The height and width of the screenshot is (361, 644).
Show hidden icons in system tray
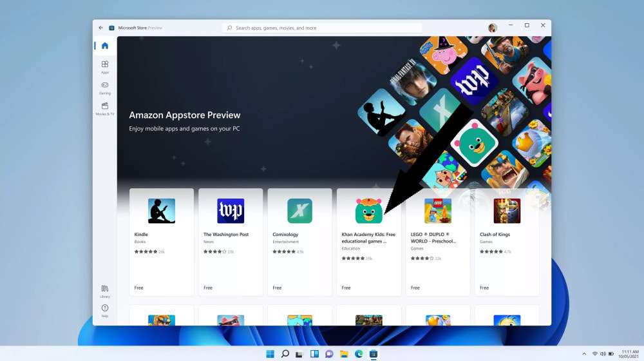tap(584, 354)
